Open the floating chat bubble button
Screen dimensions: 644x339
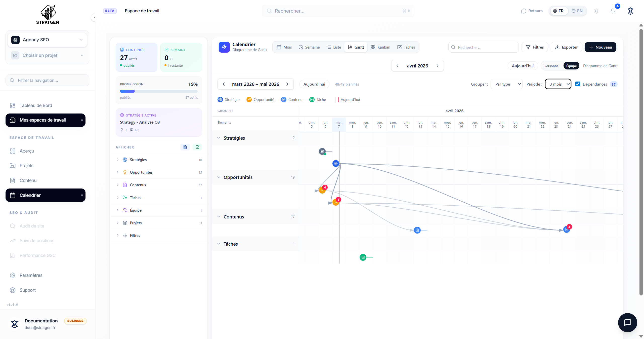pyautogui.click(x=627, y=322)
